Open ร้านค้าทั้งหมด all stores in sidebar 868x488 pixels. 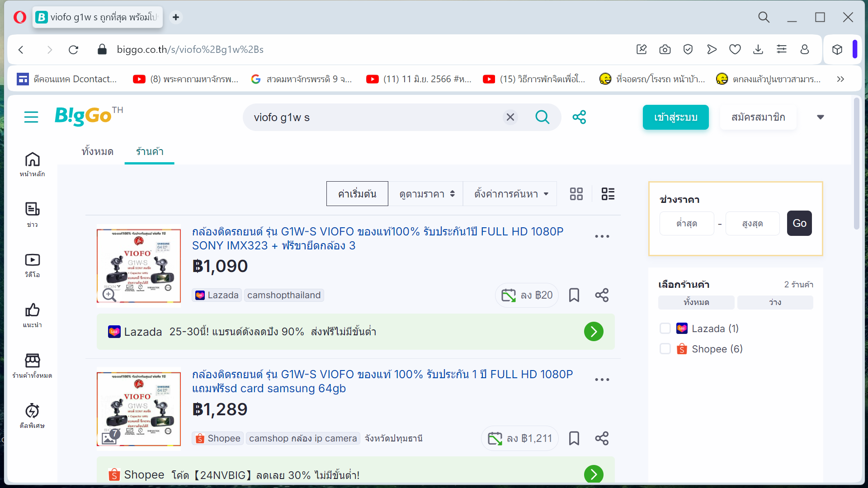click(32, 366)
